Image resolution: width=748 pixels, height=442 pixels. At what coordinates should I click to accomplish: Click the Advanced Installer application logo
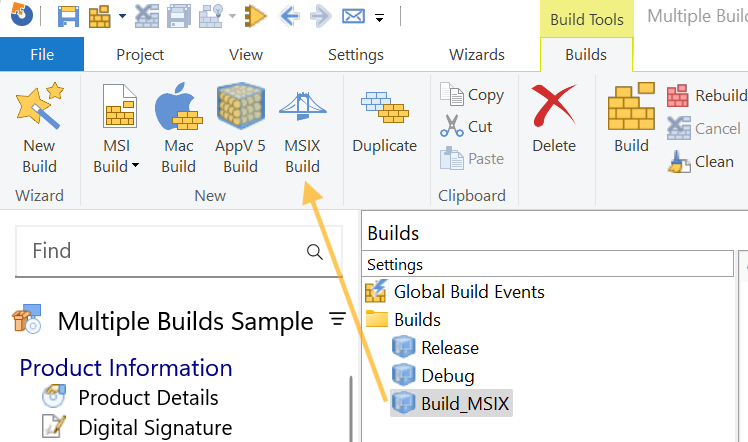pyautogui.click(x=21, y=14)
